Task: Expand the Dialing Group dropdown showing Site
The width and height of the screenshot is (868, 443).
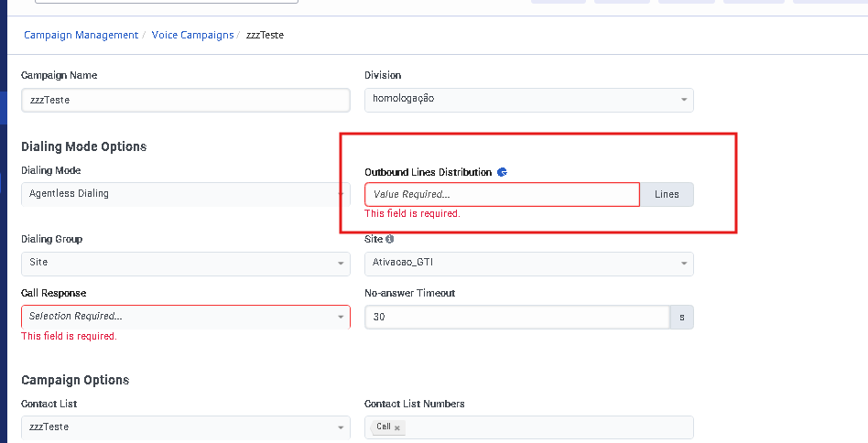Action: pos(183,263)
